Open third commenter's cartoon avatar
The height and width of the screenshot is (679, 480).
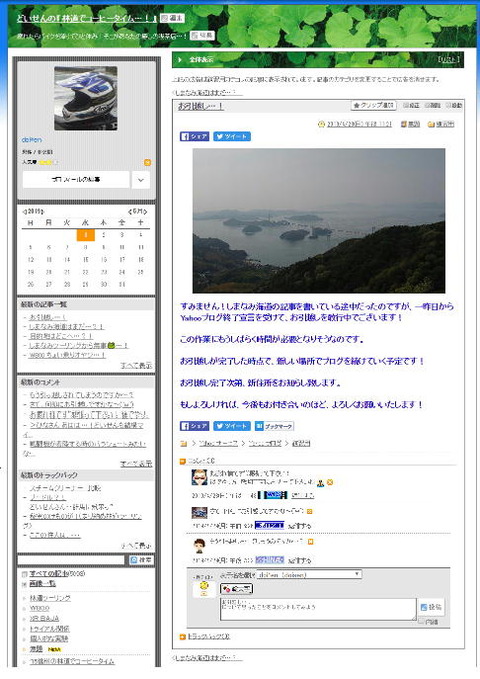pyautogui.click(x=199, y=546)
